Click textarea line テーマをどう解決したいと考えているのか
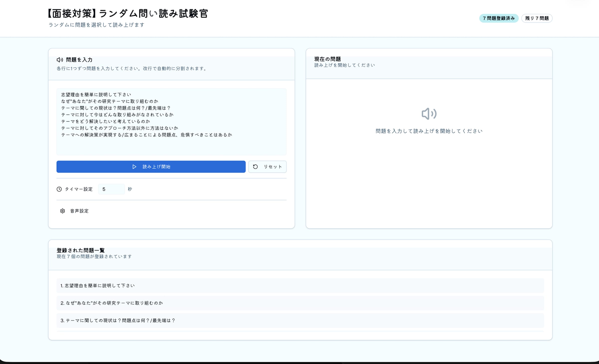This screenshot has height=364, width=599. [x=106, y=121]
